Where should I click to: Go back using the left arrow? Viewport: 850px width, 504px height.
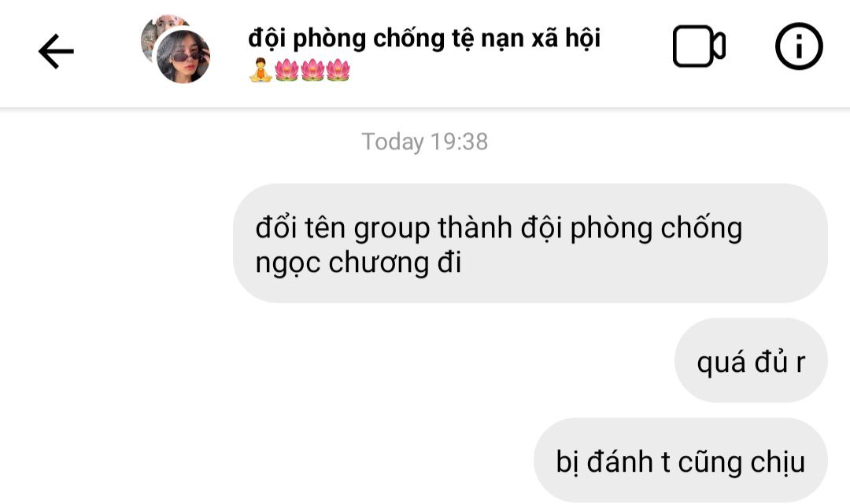56,51
